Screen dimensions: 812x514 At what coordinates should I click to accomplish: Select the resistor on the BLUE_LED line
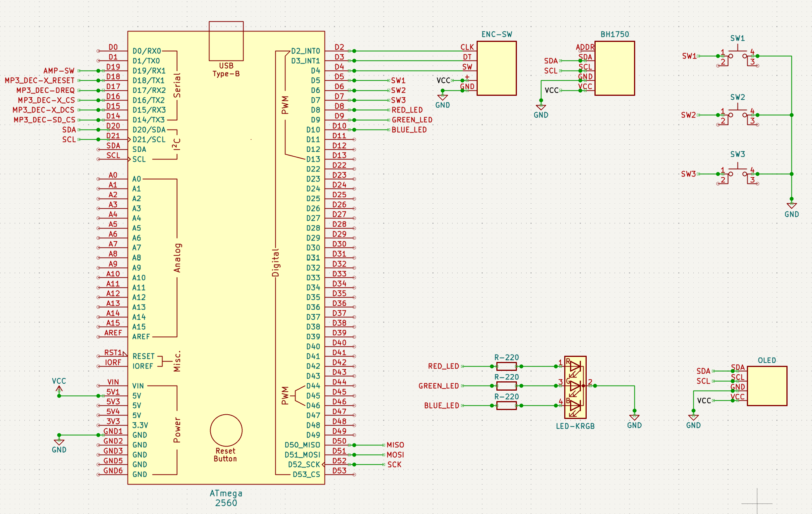tap(506, 406)
